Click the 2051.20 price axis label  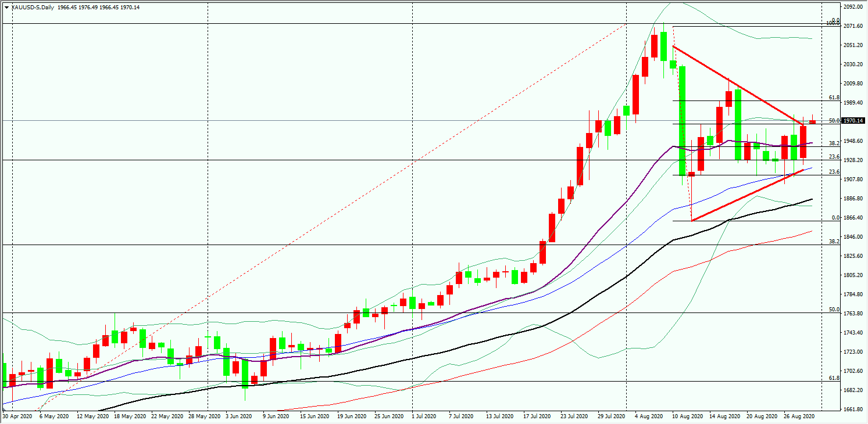coord(853,45)
